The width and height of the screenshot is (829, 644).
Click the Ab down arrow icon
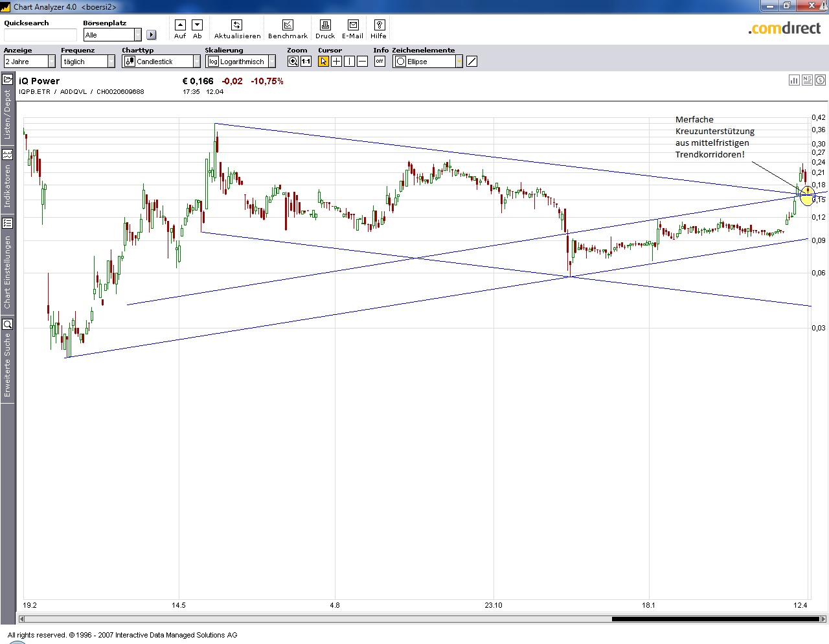coord(198,25)
